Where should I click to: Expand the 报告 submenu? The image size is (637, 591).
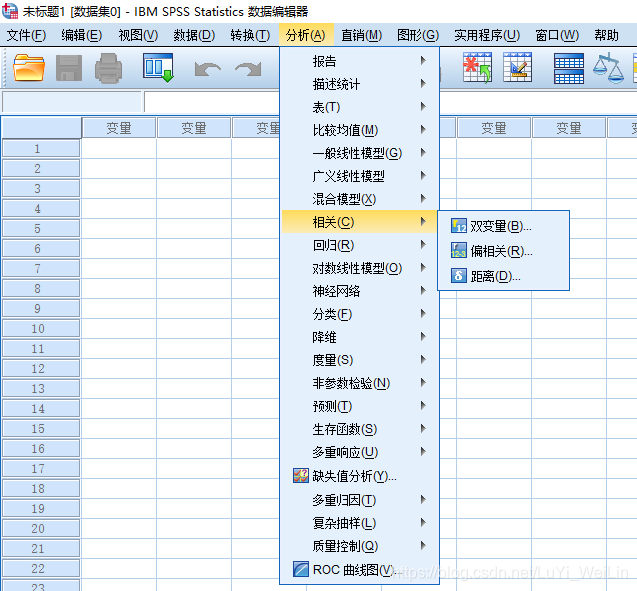[x=360, y=61]
